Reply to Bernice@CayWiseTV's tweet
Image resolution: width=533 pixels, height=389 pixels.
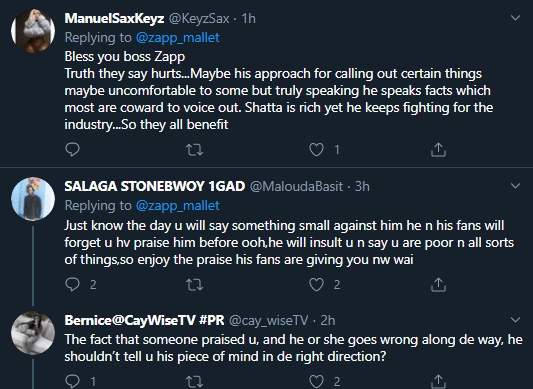coord(72,381)
